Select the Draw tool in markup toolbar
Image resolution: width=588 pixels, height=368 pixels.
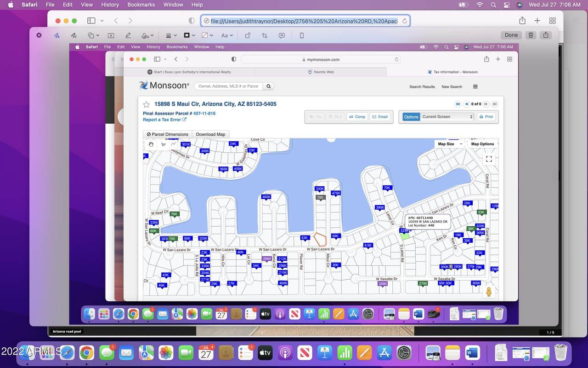(x=73, y=35)
